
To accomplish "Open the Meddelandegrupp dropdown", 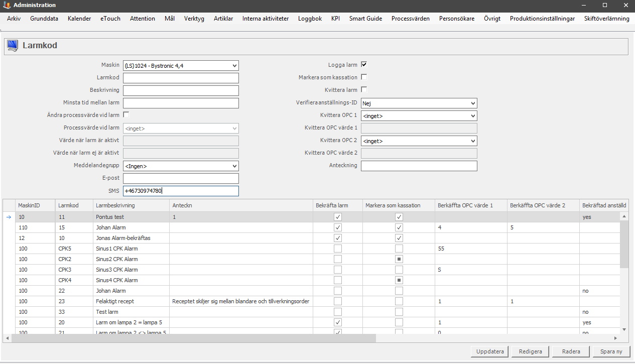I will click(235, 166).
